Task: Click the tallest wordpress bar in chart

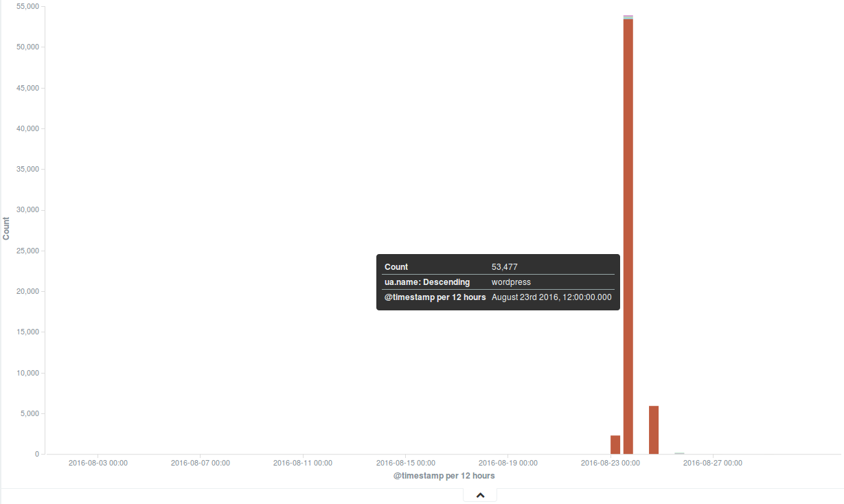Action: click(628, 233)
